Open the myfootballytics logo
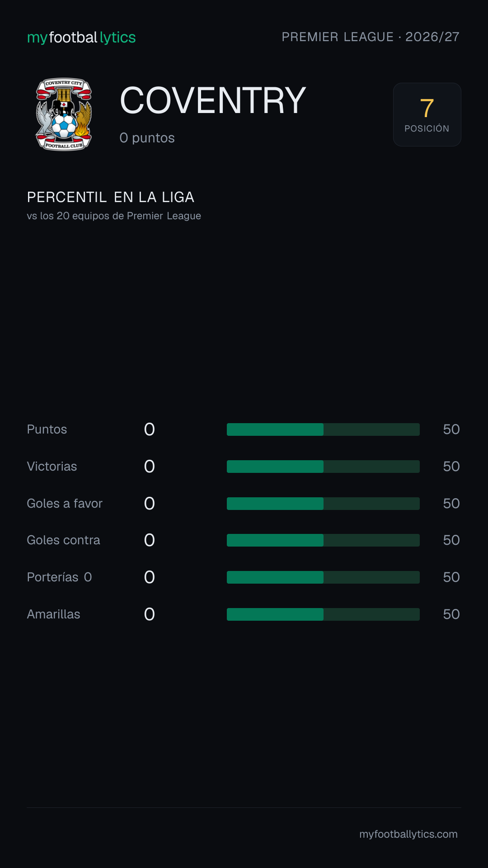The height and width of the screenshot is (868, 488). click(x=81, y=38)
